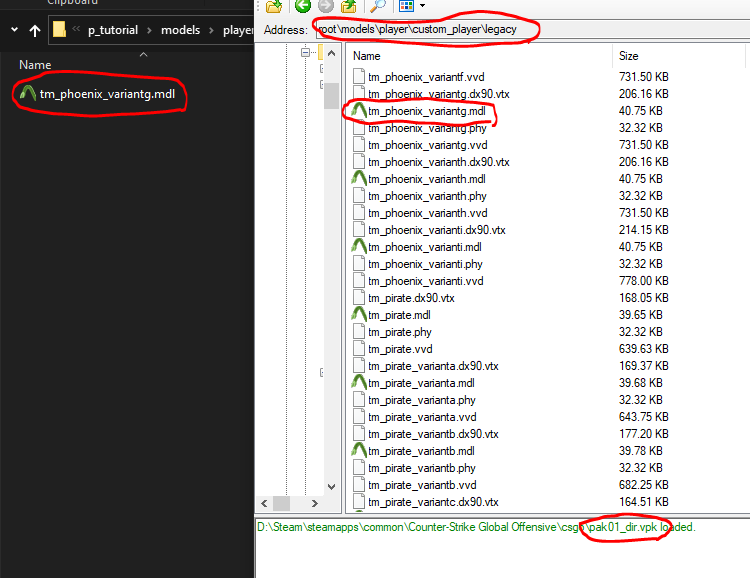The image size is (750, 578).
Task: Click the GCFScape Address path field
Action: [532, 29]
